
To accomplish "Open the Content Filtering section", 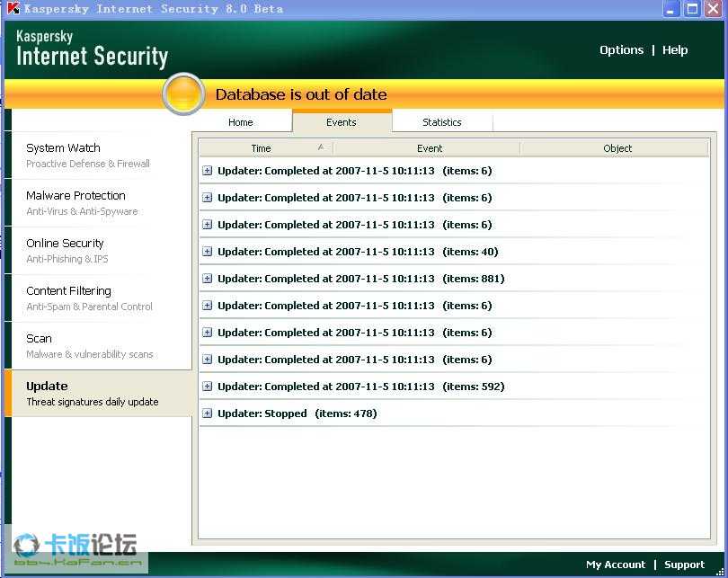I will [100, 298].
